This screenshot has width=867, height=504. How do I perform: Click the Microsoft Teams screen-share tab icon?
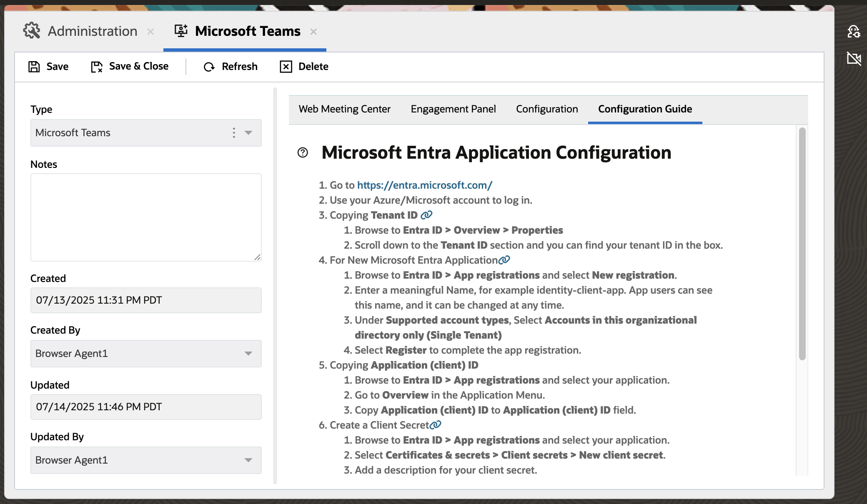pyautogui.click(x=181, y=30)
